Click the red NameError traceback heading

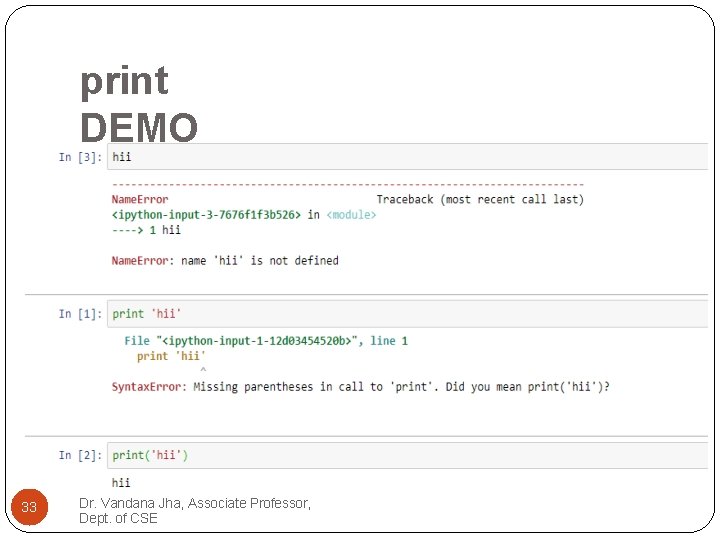[x=140, y=200]
